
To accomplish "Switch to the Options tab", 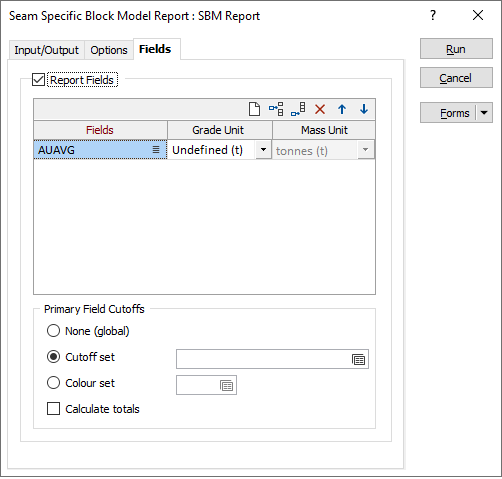I will pyautogui.click(x=109, y=50).
